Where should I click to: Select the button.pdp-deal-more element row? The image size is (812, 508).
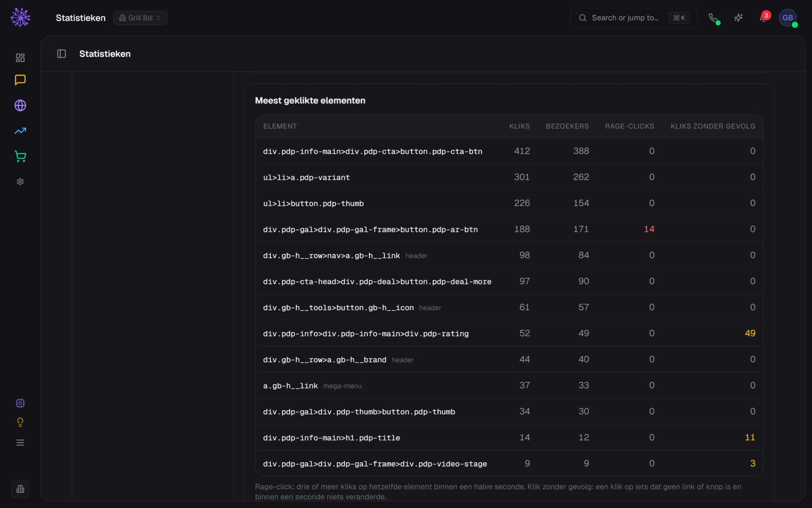(509, 282)
